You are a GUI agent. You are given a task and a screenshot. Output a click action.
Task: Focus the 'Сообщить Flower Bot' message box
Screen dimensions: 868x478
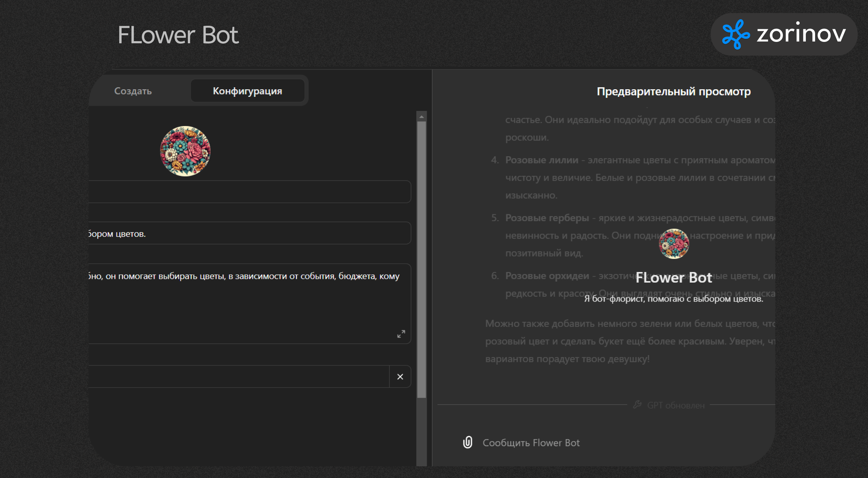coord(531,443)
